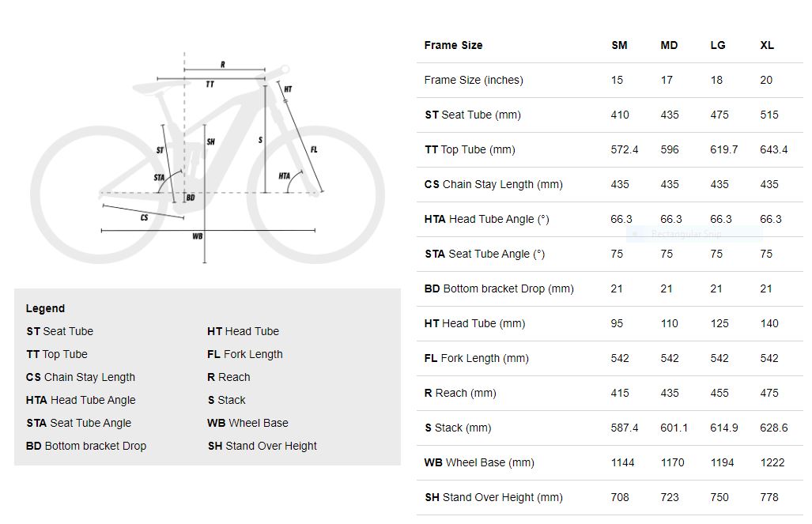The width and height of the screenshot is (812, 524).
Task: Click ST Seat Tube in the legend
Action: 59,331
